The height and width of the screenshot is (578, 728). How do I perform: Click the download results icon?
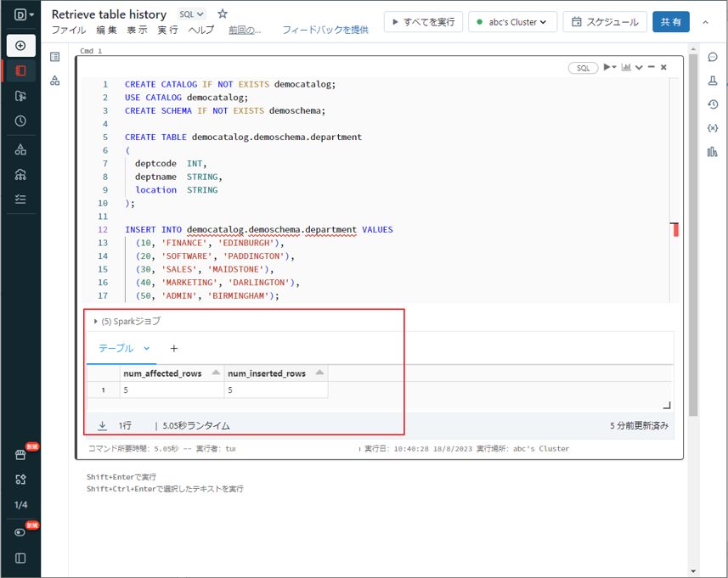pos(102,426)
